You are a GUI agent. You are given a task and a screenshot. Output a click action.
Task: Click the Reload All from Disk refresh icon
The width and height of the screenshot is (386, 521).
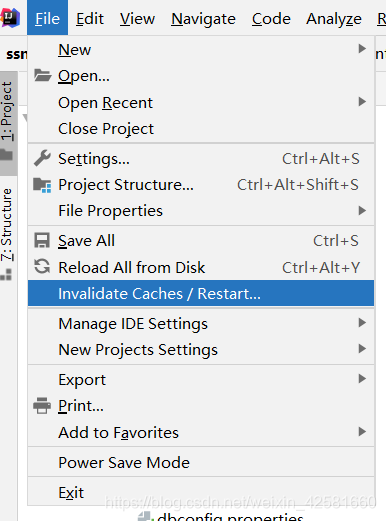(x=42, y=267)
